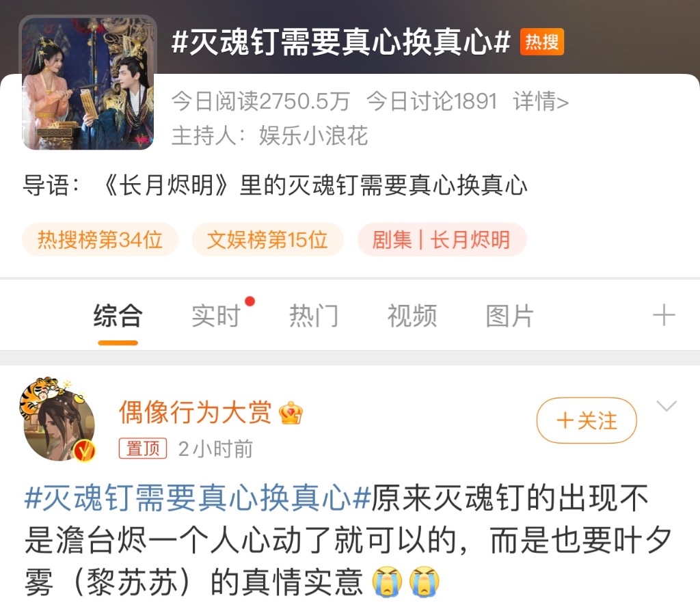This screenshot has height=607, width=700.
Task: Open 偶像行为大赏 profile avatar
Action: pyautogui.click(x=58, y=420)
